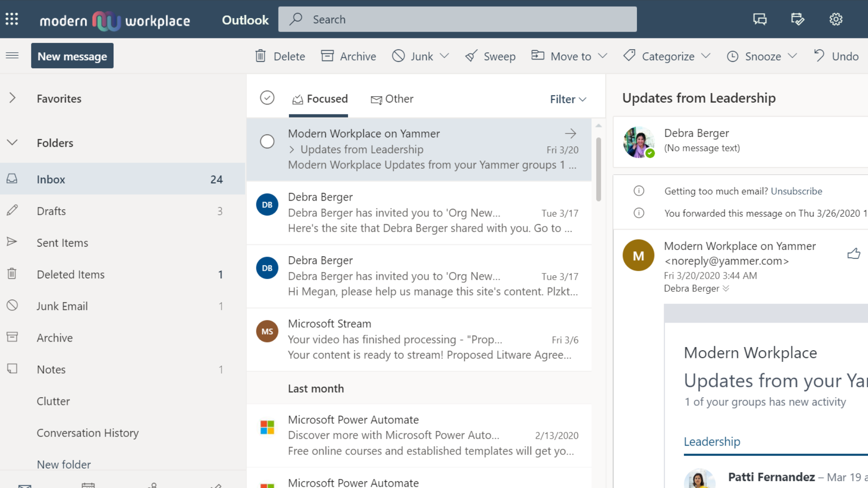
Task: Click the DB avatar on 'Here's the site' email
Action: pos(267,205)
